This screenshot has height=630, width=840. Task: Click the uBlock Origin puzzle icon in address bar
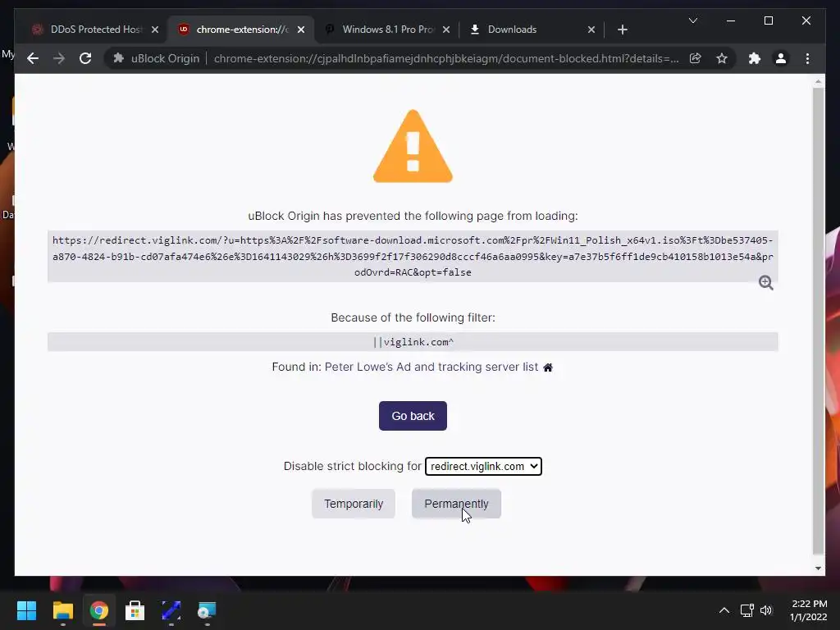tap(118, 58)
